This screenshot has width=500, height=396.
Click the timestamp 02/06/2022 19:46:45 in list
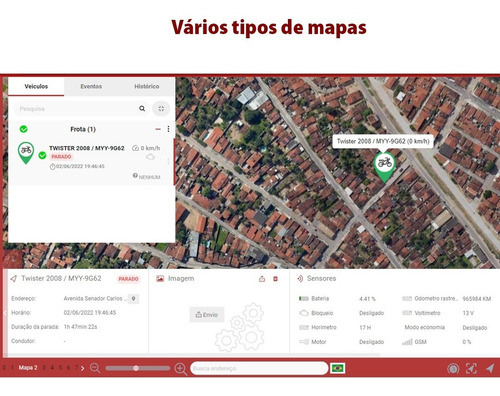click(80, 166)
